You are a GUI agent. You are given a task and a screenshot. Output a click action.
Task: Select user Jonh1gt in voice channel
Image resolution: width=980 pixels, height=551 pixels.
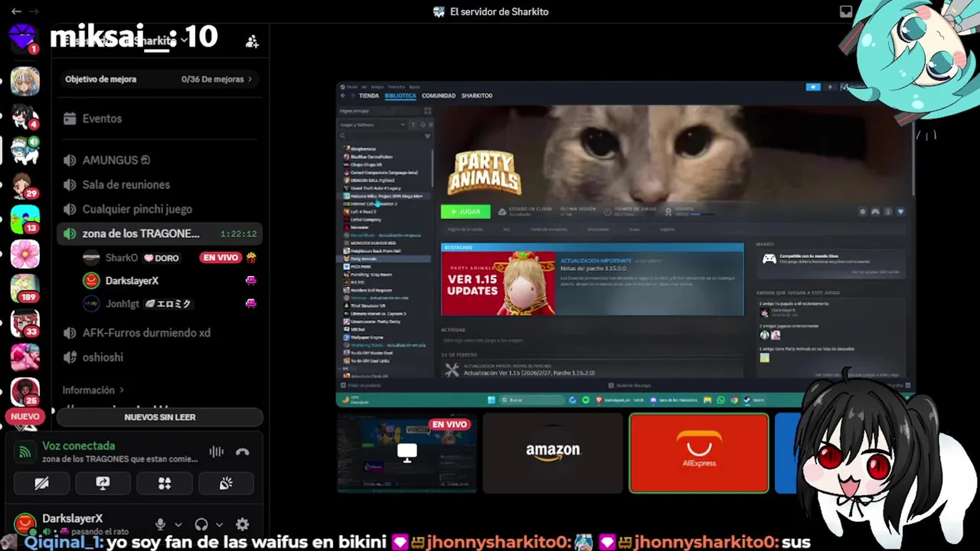point(168,304)
